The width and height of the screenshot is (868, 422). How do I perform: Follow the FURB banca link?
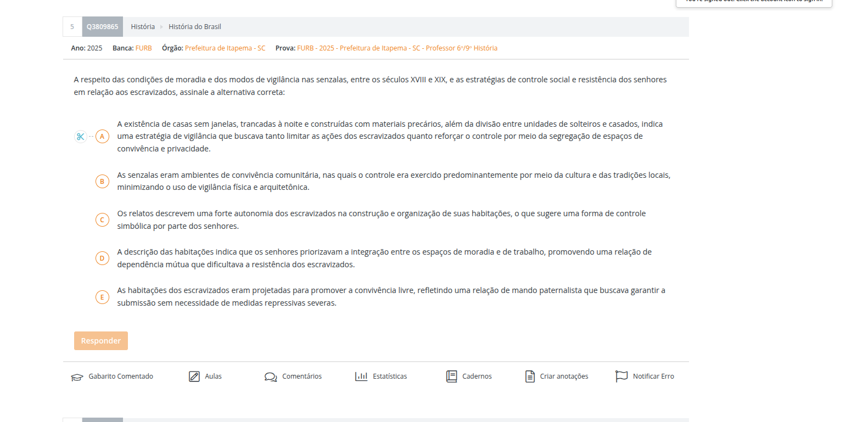(144, 48)
